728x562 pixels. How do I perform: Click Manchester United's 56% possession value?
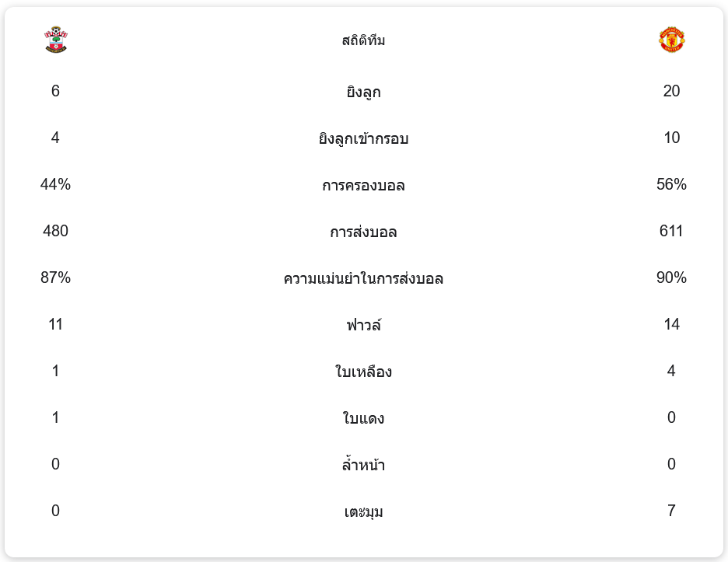coord(671,184)
